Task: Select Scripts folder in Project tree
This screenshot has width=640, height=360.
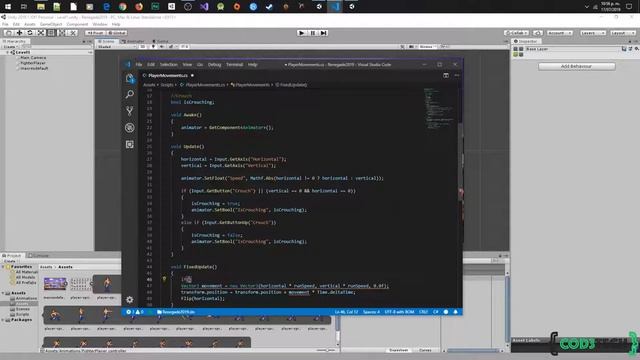Action: click(x=22, y=314)
